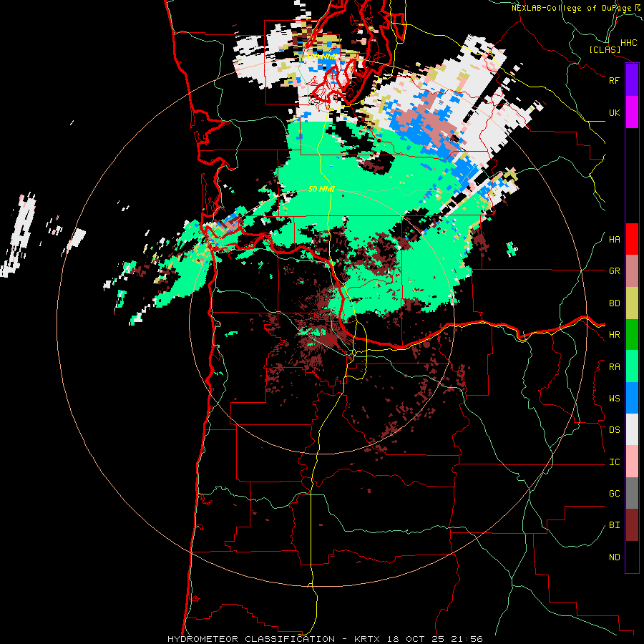This screenshot has height=644, width=644.
Task: Click the GR legend label
Action: click(x=614, y=271)
